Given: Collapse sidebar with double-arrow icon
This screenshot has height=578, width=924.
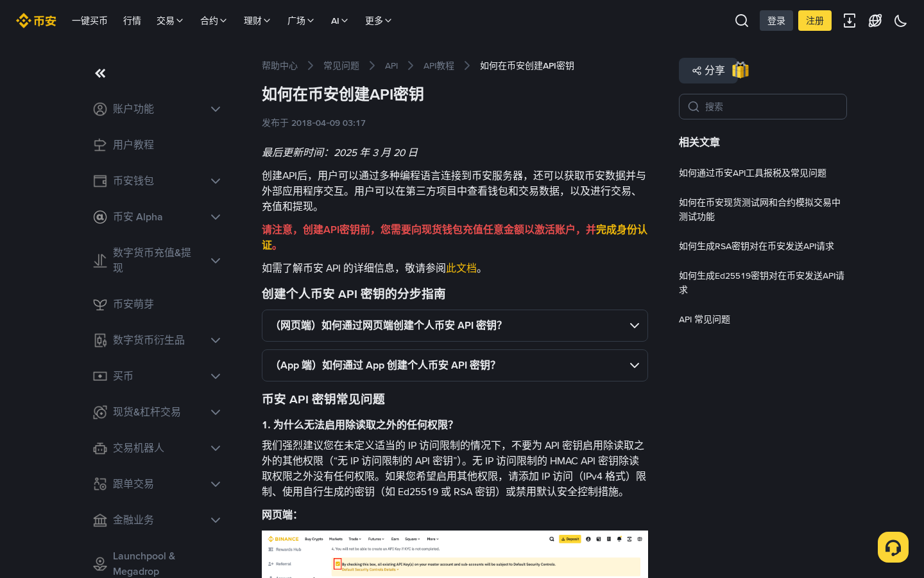Looking at the screenshot, I should 100,73.
